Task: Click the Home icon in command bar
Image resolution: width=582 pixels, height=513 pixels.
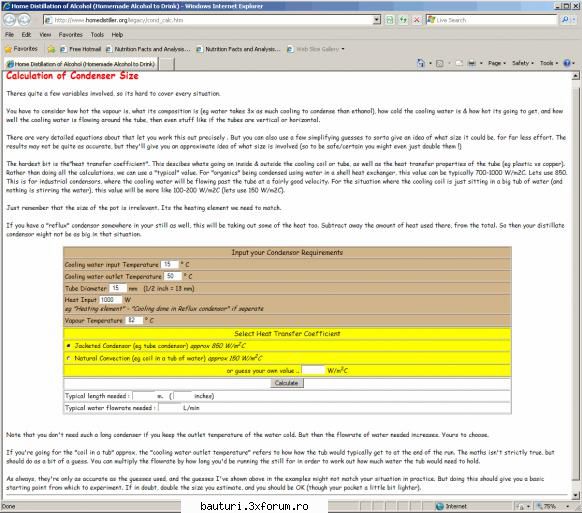Action: (x=421, y=63)
